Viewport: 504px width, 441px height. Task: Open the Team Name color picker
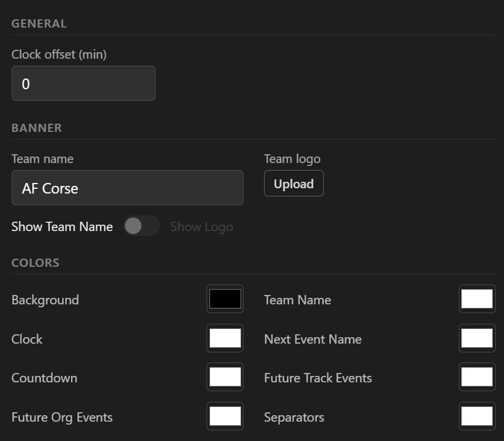click(x=476, y=298)
